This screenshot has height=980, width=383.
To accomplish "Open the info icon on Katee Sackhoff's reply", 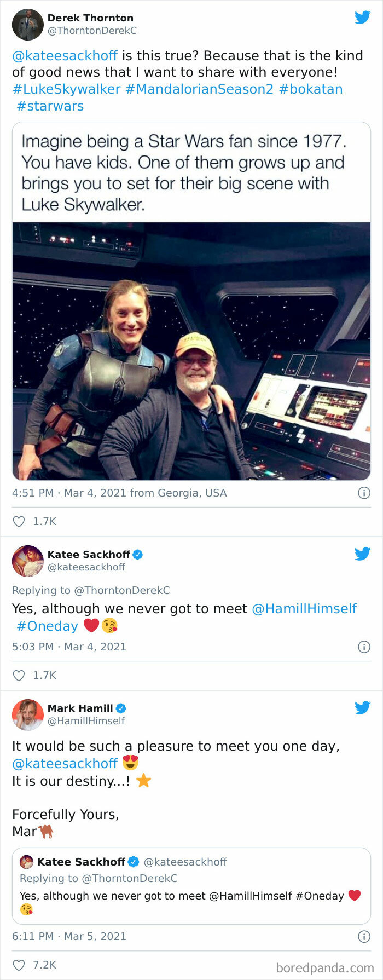I will click(x=364, y=647).
